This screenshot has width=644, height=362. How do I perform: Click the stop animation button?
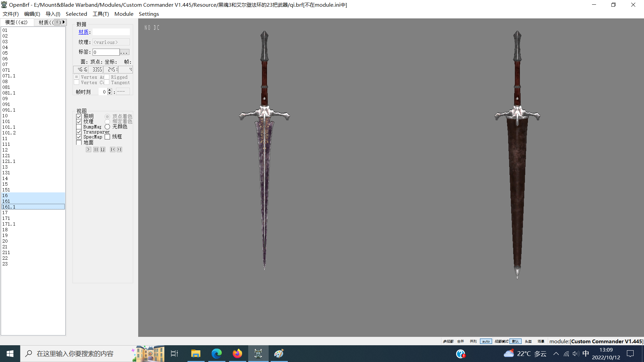coord(103,149)
